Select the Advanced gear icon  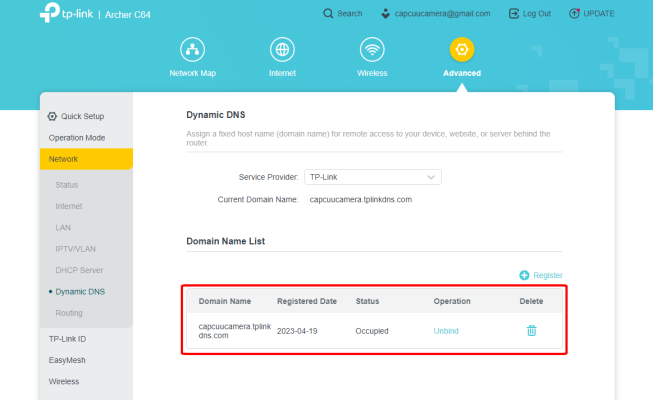(x=462, y=50)
